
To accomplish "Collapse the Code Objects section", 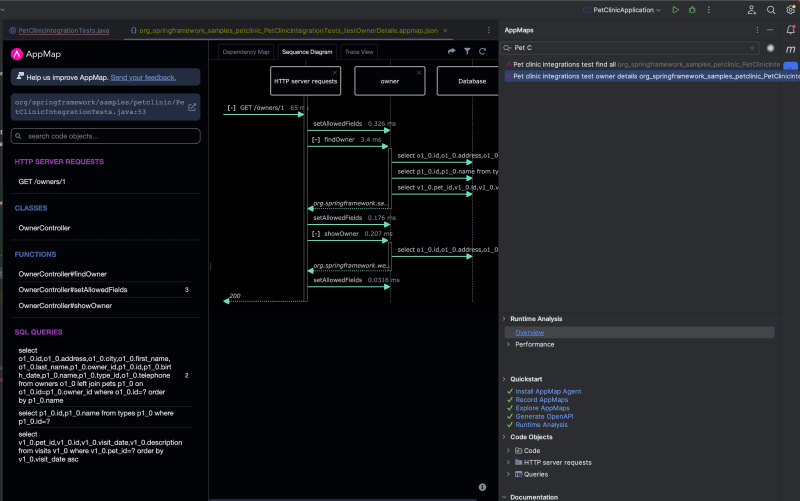I will point(504,437).
